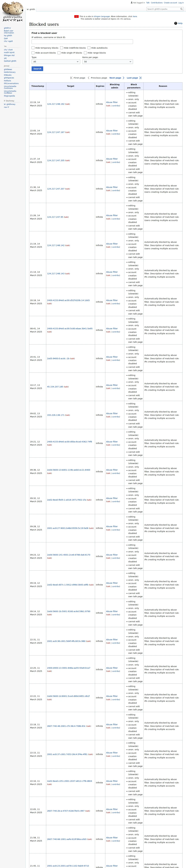186x868 pixels.
Task: Click timestamp text 20:41, 13 March 2025
Action: click(x=36, y=358)
